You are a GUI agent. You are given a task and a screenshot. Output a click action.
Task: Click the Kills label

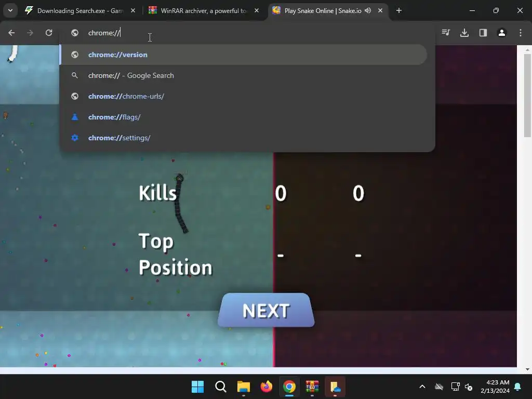click(x=158, y=193)
